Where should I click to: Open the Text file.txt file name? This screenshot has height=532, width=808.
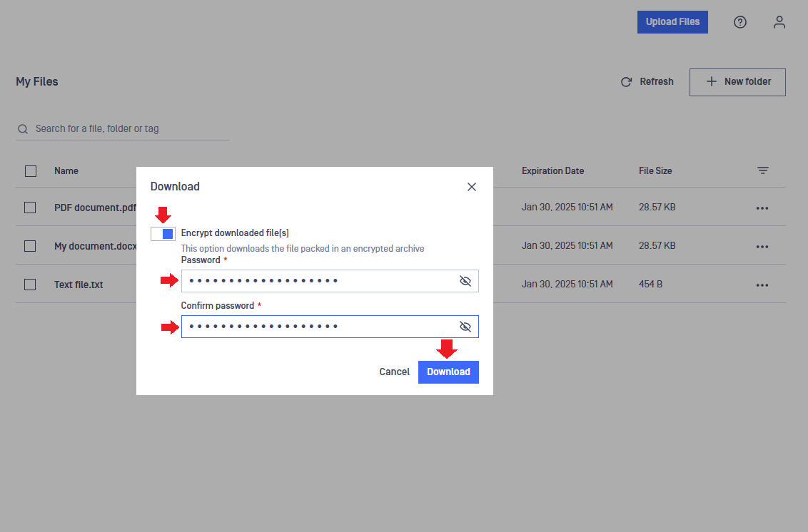click(79, 285)
